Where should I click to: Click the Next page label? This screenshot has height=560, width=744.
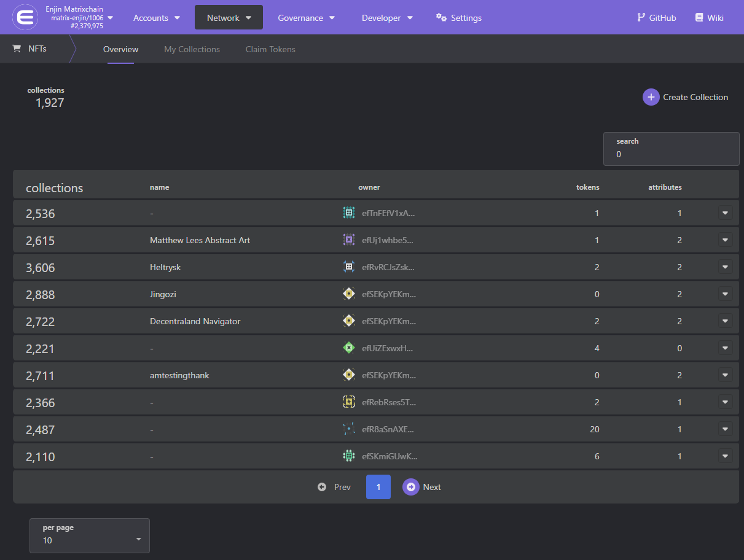(432, 487)
